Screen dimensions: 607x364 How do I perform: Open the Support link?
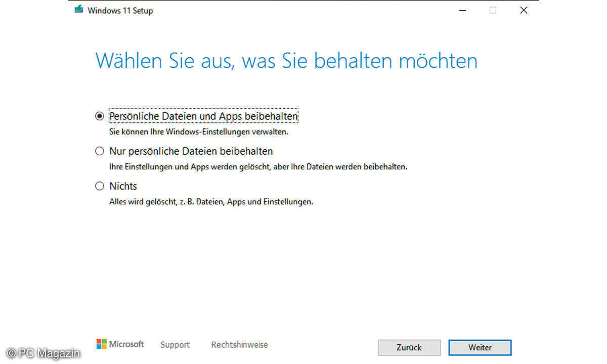[175, 345]
